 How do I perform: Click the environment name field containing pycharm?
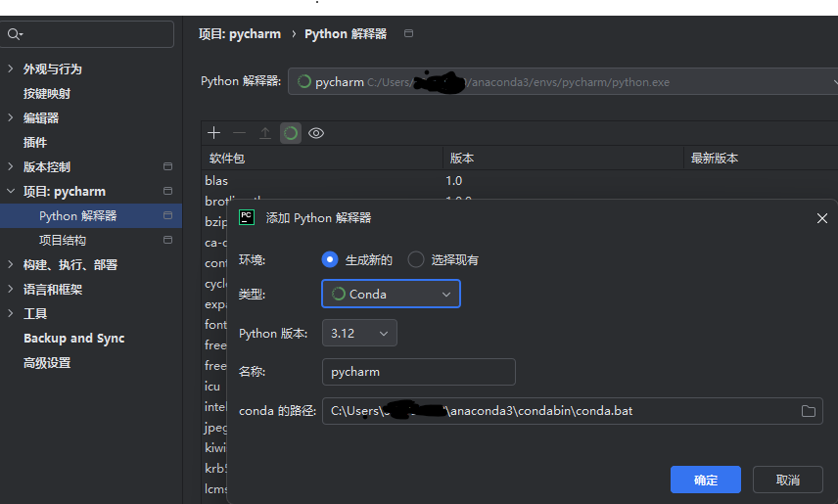418,372
